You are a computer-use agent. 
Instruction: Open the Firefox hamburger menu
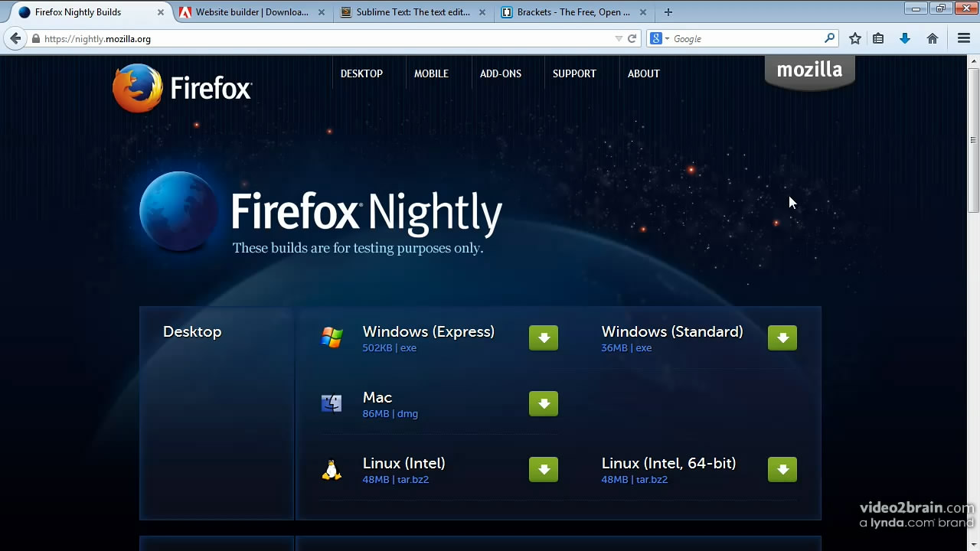(964, 38)
